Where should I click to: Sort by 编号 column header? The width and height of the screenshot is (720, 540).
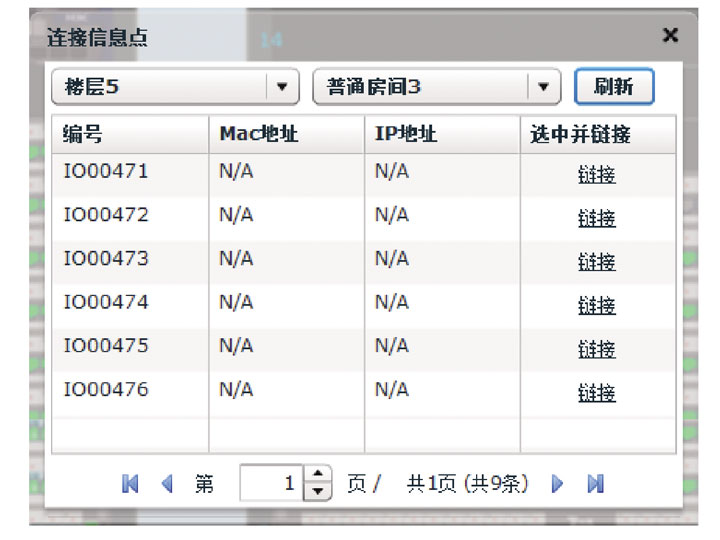[x=130, y=135]
